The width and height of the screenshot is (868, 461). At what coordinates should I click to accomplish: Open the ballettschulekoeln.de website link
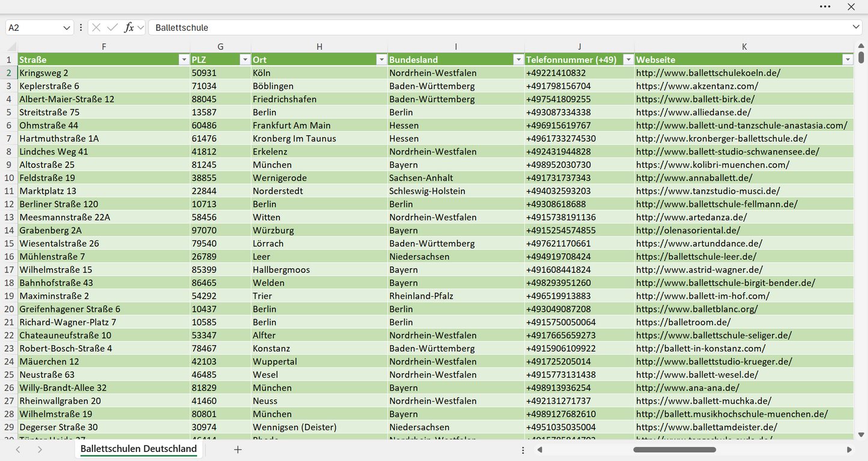pyautogui.click(x=708, y=73)
